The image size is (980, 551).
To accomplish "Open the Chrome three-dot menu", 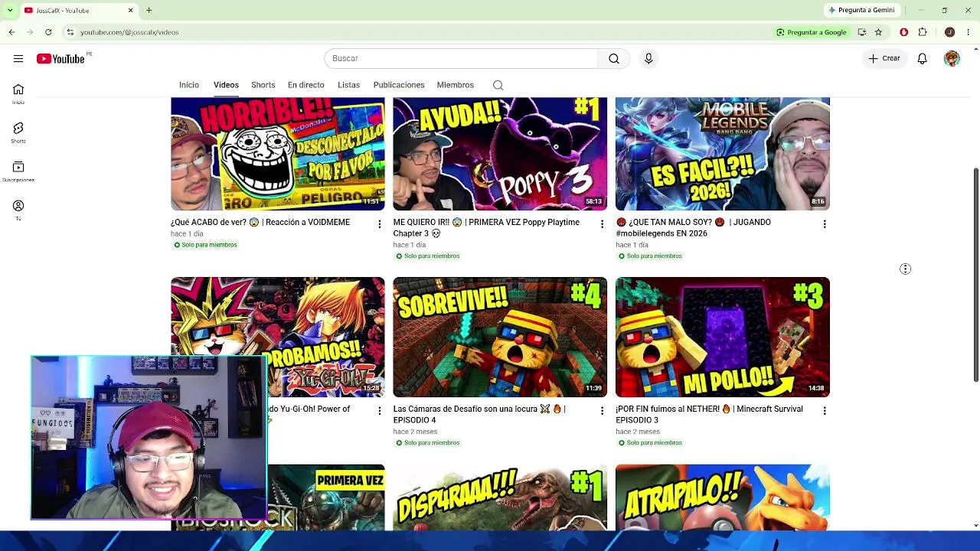I will pos(969,32).
